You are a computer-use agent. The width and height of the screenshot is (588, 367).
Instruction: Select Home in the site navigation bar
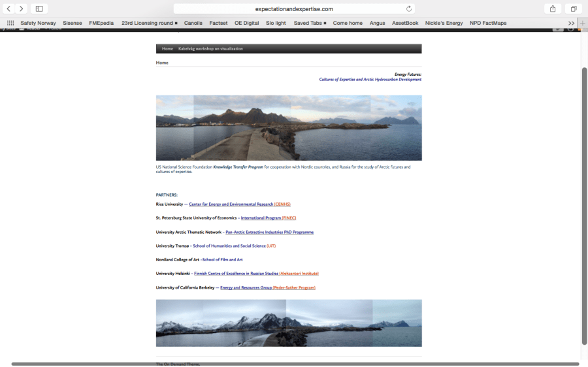tap(167, 49)
